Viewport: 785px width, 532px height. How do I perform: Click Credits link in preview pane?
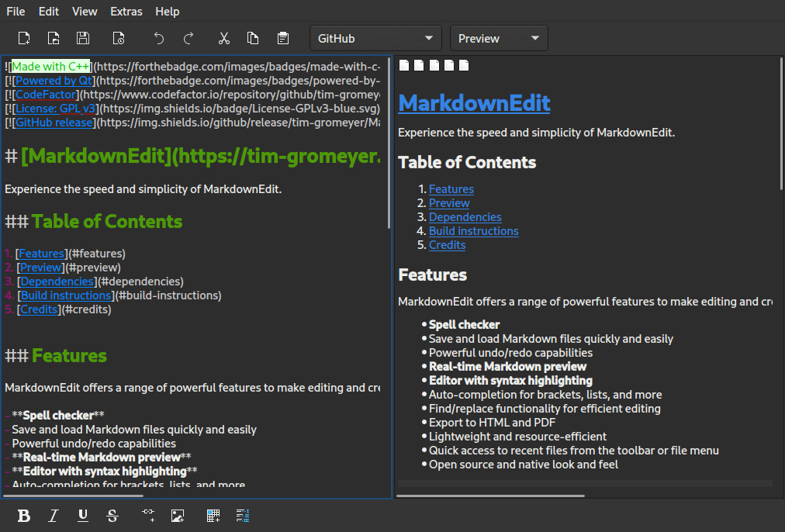click(x=447, y=245)
